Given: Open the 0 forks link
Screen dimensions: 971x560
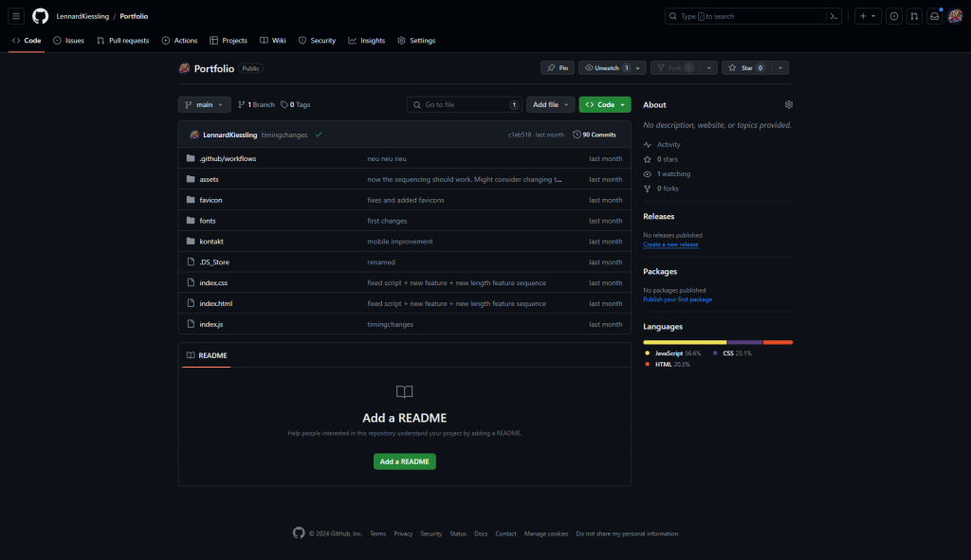Looking at the screenshot, I should point(661,189).
